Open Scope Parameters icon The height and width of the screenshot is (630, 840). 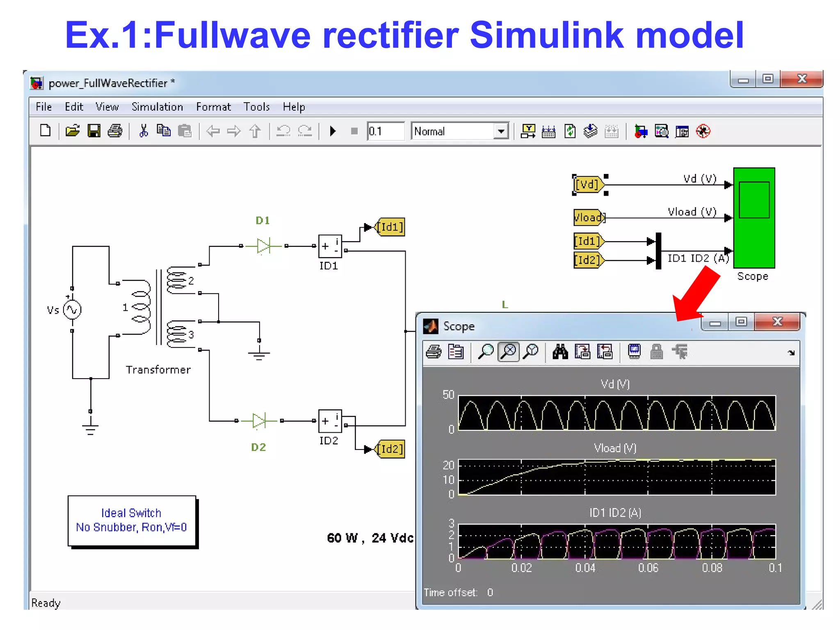click(456, 352)
